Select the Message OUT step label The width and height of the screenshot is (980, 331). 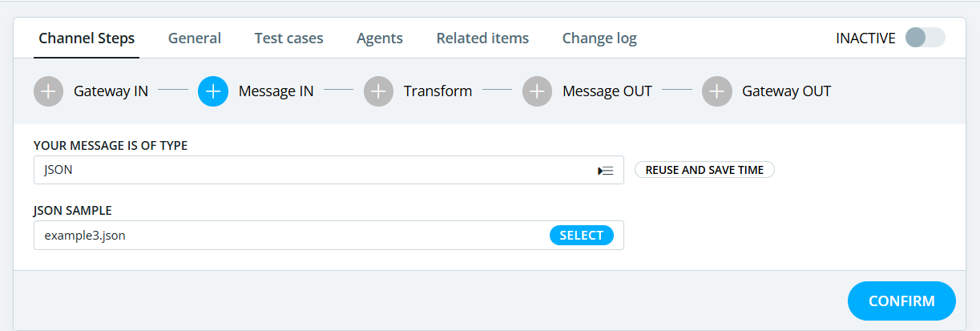tap(607, 91)
